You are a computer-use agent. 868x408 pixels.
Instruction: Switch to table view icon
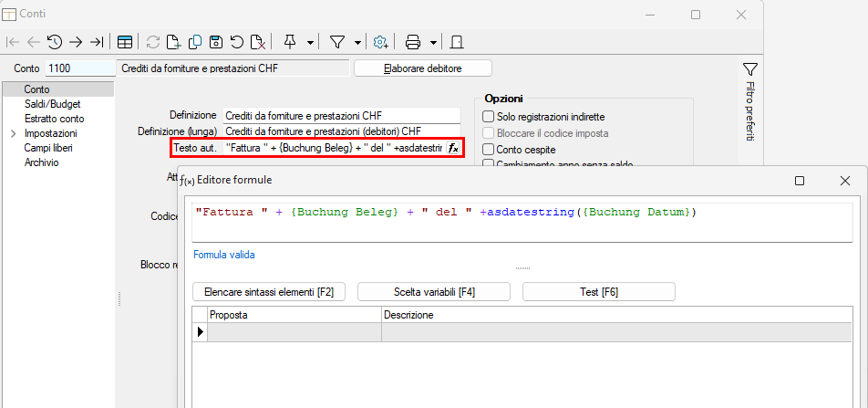click(125, 42)
